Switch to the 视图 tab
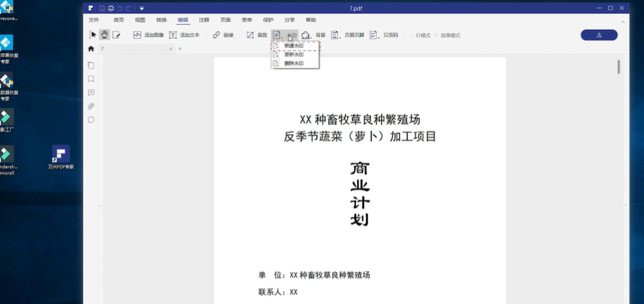 pos(140,20)
